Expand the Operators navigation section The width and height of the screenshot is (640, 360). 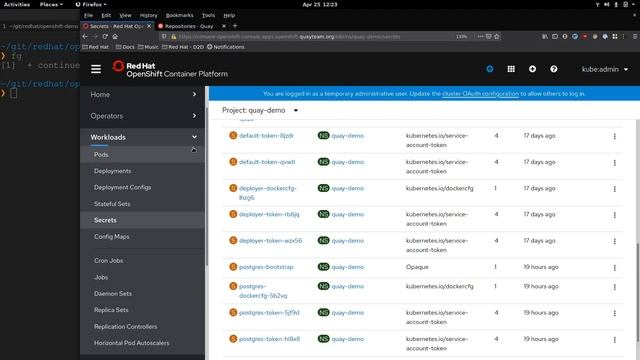point(143,116)
